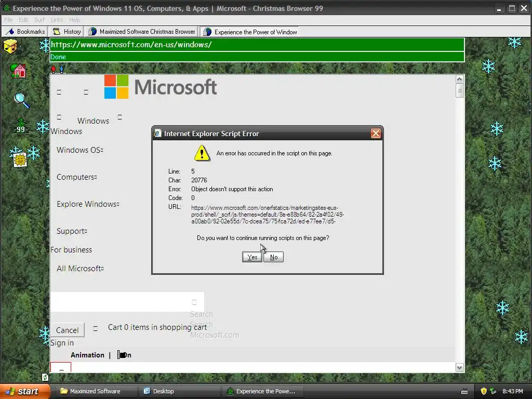Expand the All Microsoft menu
Screen dimensions: 532x399
[80, 269]
